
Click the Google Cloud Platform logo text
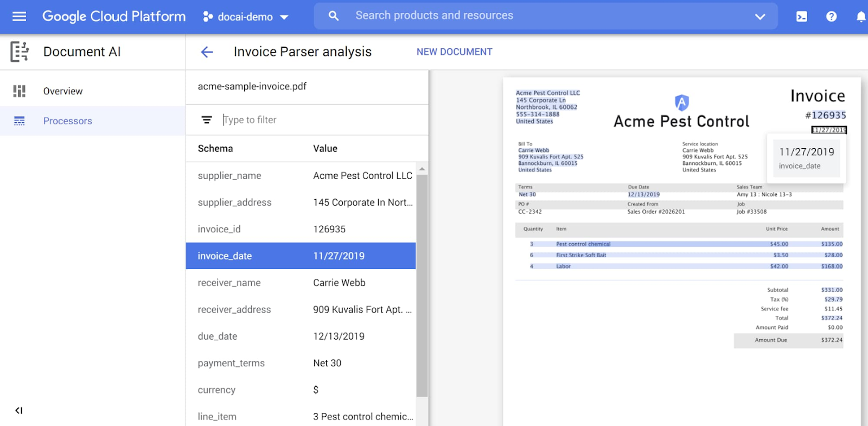coord(114,16)
